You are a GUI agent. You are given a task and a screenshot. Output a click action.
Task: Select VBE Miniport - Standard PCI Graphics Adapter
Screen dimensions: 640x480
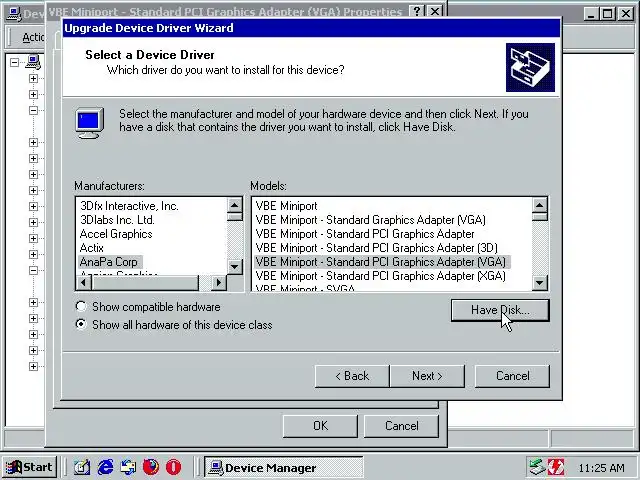365,234
